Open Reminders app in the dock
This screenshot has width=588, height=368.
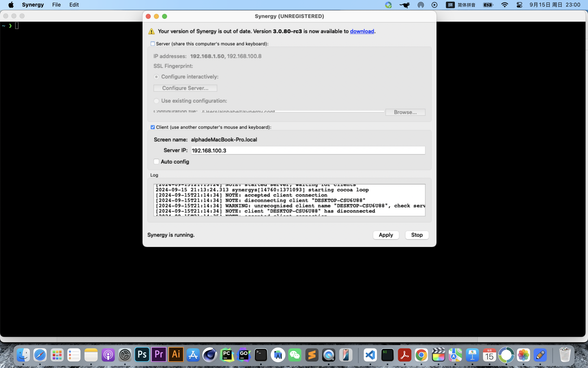(74, 355)
